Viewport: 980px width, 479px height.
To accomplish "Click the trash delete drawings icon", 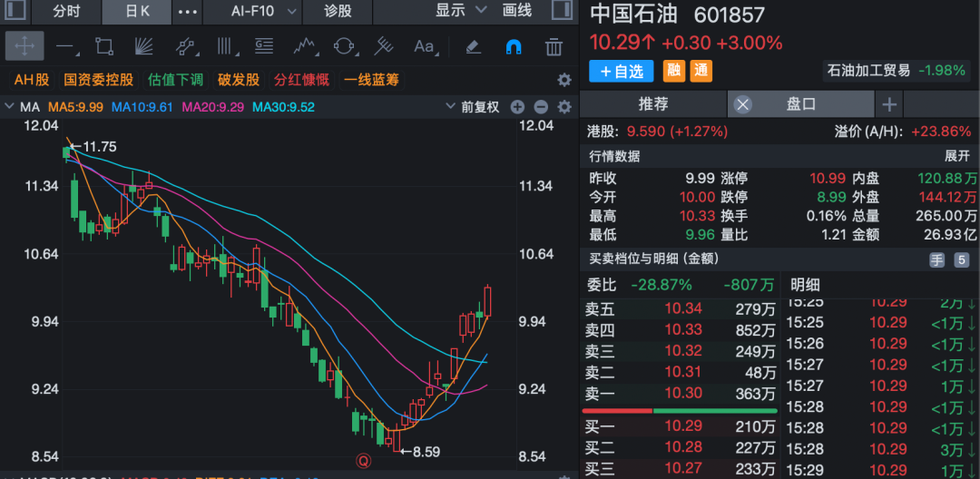I will click(x=554, y=46).
